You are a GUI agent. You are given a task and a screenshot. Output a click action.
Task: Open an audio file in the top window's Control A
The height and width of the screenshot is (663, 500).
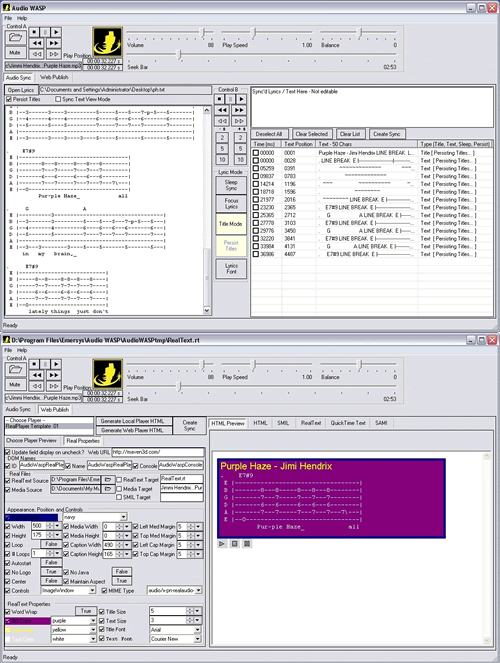pyautogui.click(x=16, y=38)
